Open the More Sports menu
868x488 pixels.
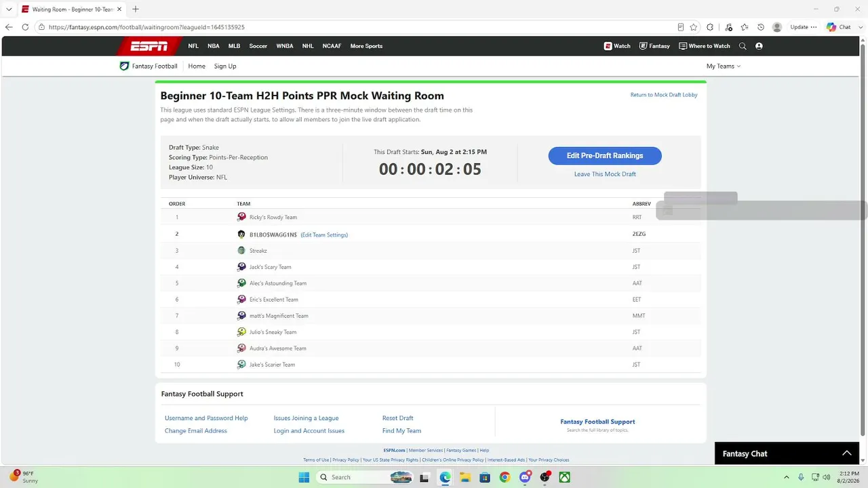pyautogui.click(x=366, y=46)
